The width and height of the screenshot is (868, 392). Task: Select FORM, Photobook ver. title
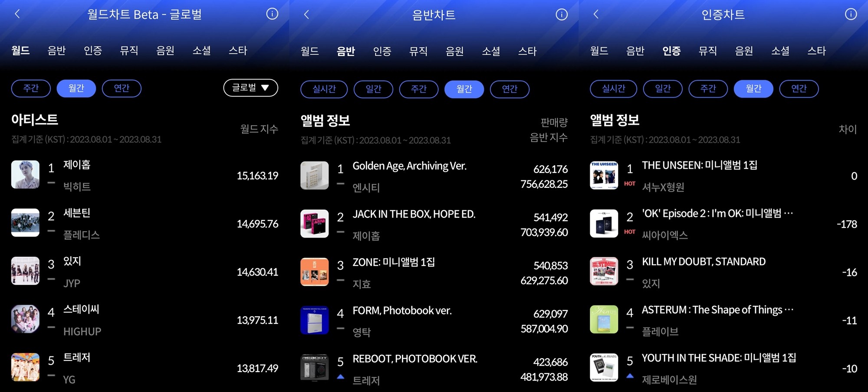click(402, 310)
